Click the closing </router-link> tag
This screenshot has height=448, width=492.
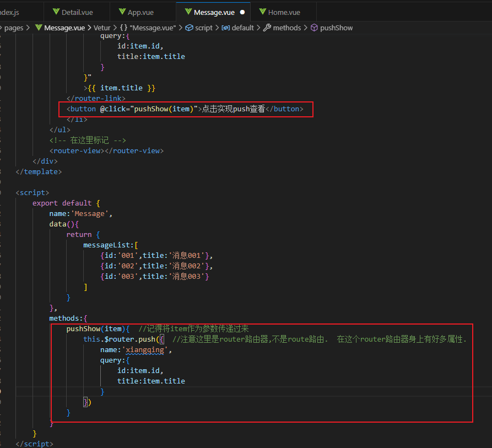click(x=96, y=99)
